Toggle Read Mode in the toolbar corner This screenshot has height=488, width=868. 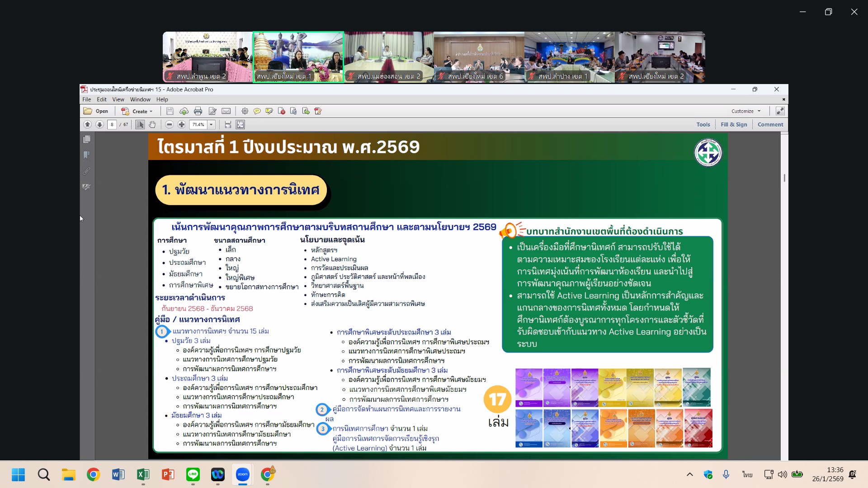click(780, 111)
